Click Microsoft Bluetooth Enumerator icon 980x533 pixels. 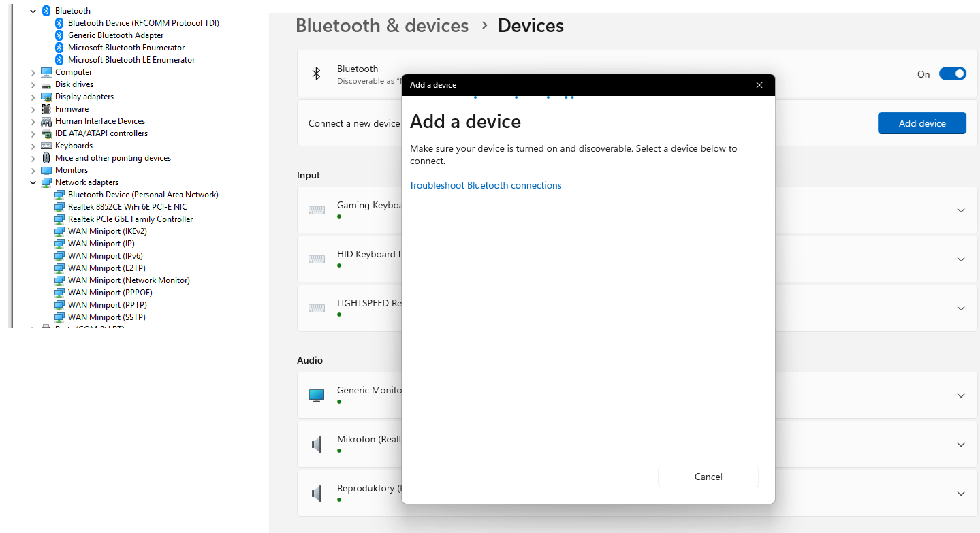59,48
